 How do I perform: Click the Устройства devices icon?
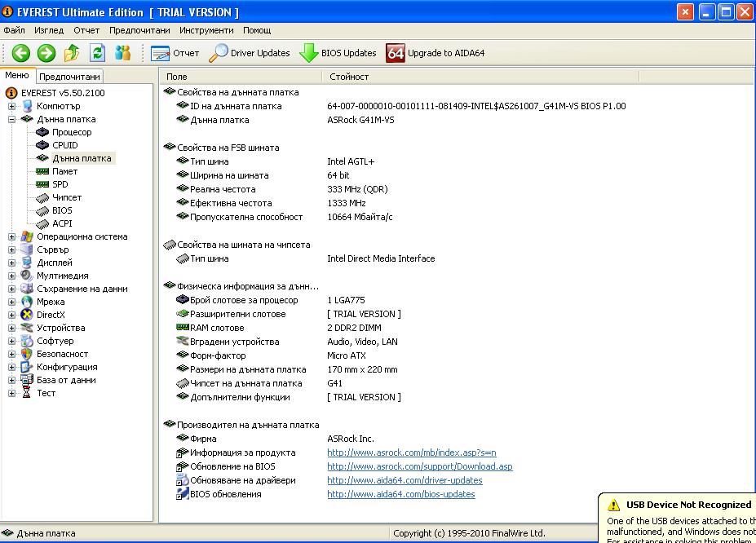(x=27, y=328)
